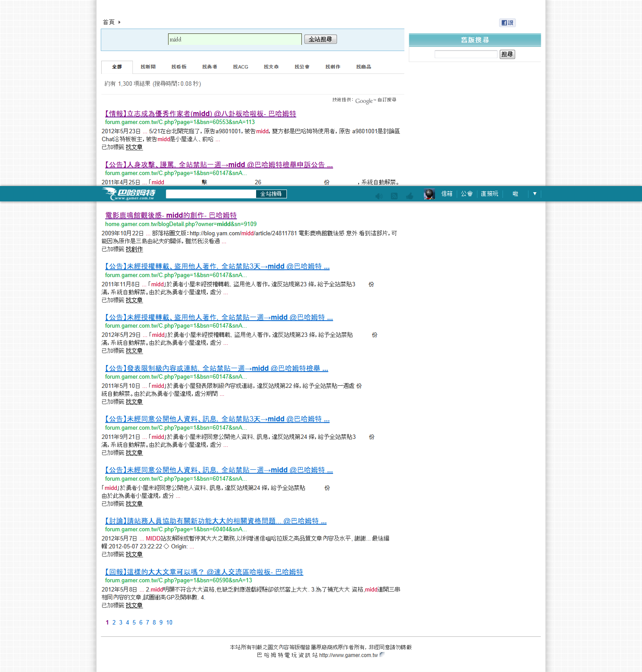The width and height of the screenshot is (642, 672).
Task: Click URL home.gamer.com.tw/blogDetail.php?owner=midd
Action: 181,224
